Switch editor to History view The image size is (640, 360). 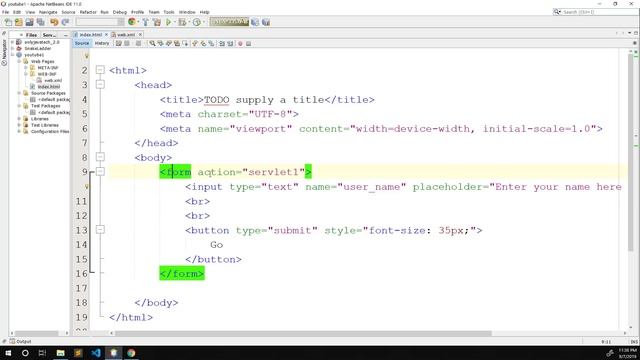tap(102, 43)
